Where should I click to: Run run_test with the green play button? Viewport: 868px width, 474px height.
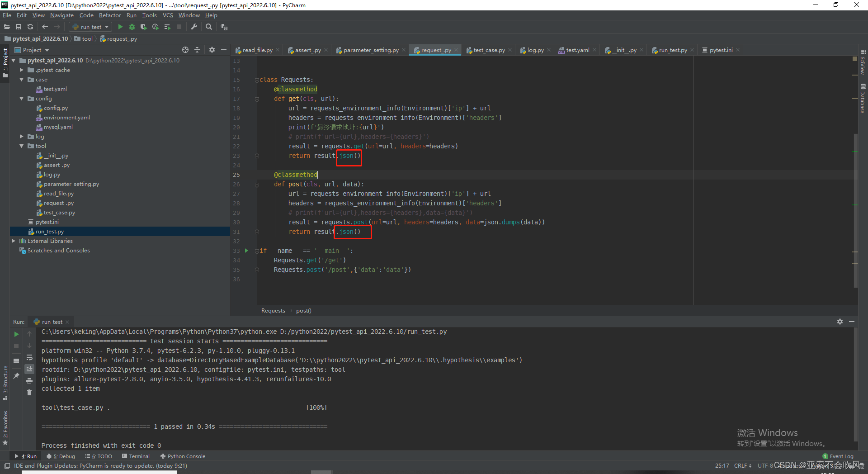(x=120, y=27)
